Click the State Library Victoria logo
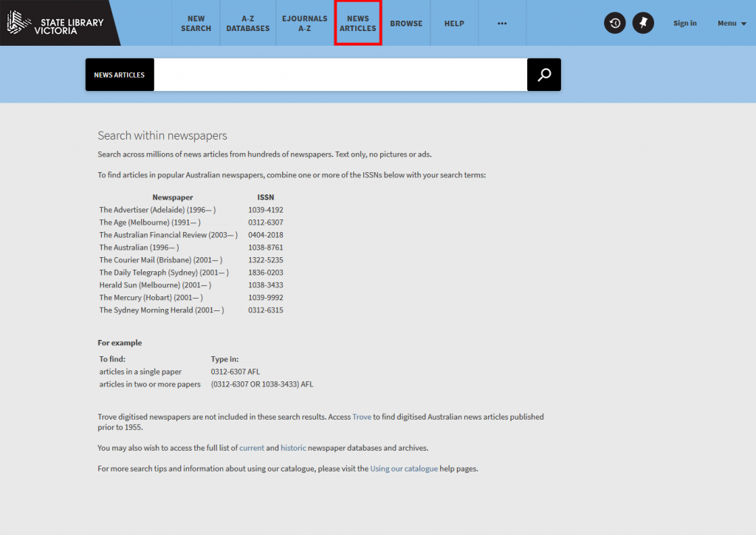 (x=55, y=24)
